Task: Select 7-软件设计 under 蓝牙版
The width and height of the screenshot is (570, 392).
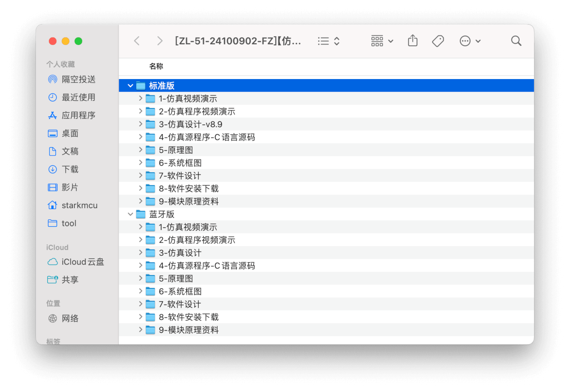Action: pyautogui.click(x=326, y=304)
